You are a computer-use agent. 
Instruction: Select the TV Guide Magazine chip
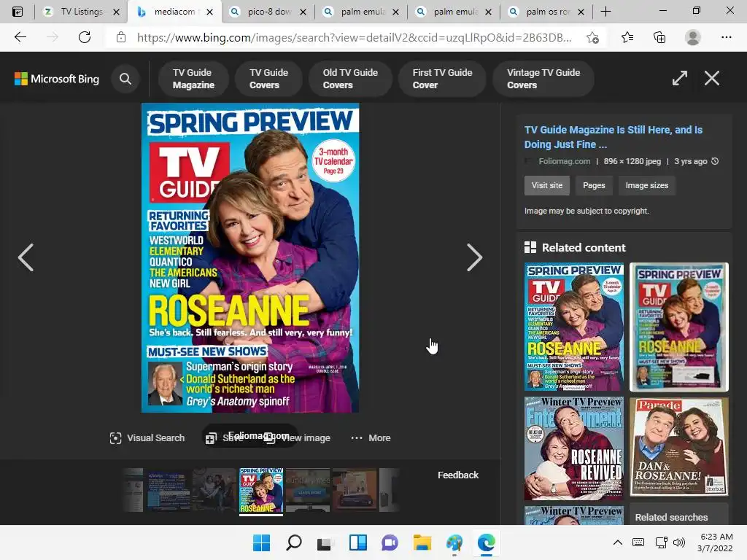193,79
